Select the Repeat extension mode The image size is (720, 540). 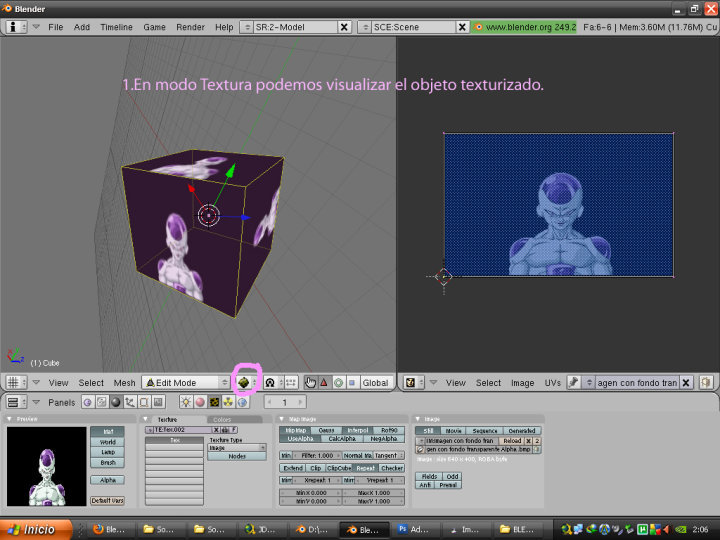click(366, 468)
